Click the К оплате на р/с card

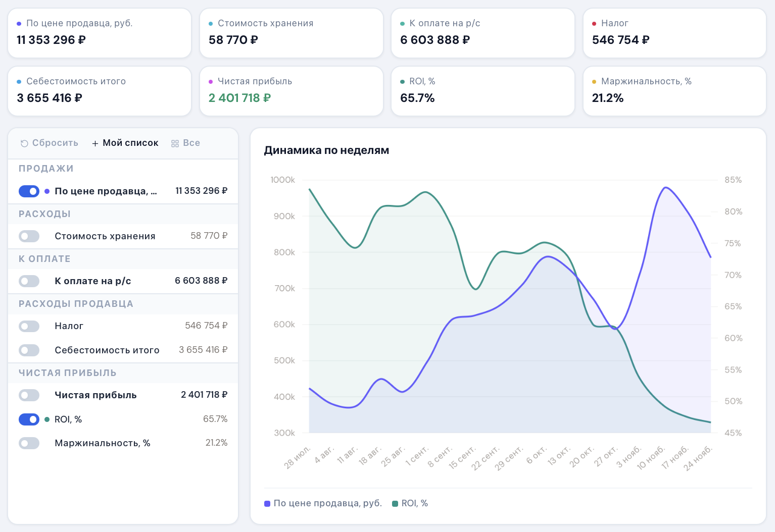tap(482, 33)
